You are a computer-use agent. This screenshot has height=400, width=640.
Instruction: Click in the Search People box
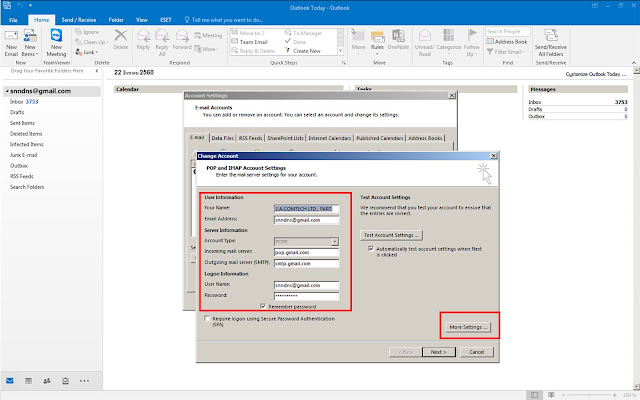point(508,31)
